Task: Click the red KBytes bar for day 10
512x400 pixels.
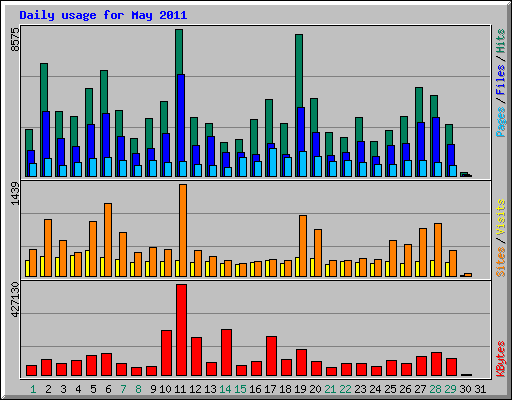Action: coord(167,353)
